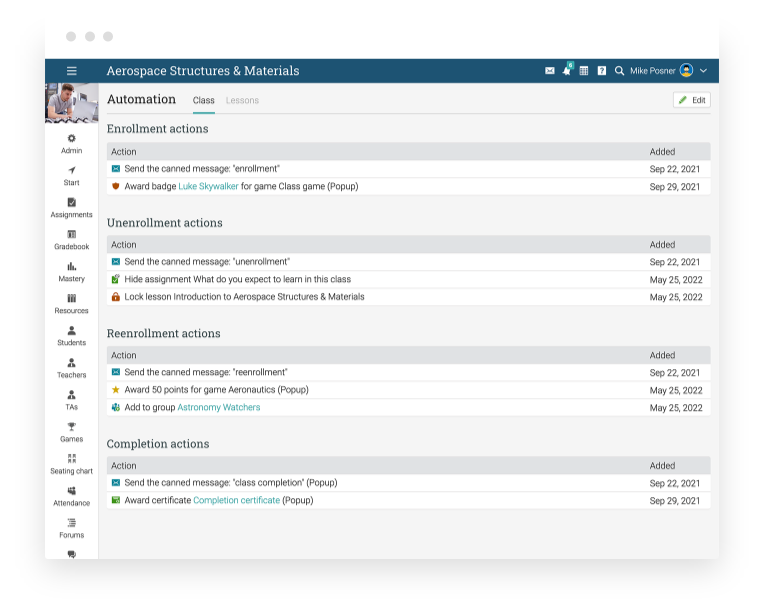Expand the user account dropdown arrow
764x614 pixels.
click(704, 71)
